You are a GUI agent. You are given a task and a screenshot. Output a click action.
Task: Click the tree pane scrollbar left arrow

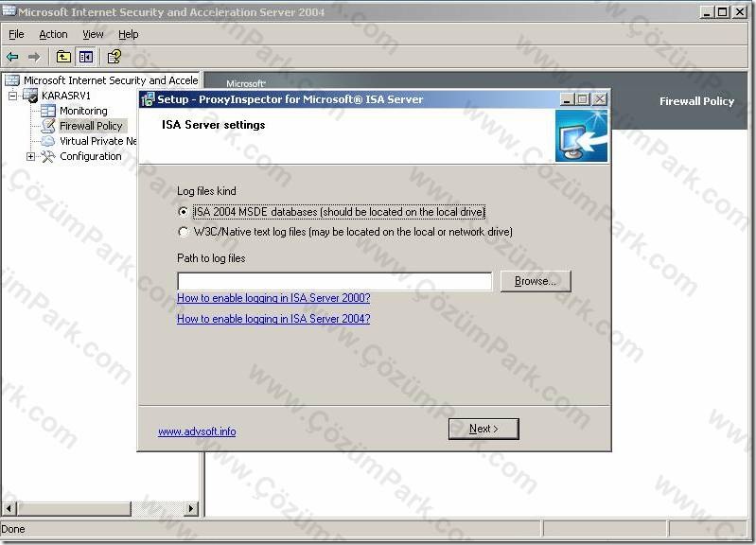click(9, 508)
